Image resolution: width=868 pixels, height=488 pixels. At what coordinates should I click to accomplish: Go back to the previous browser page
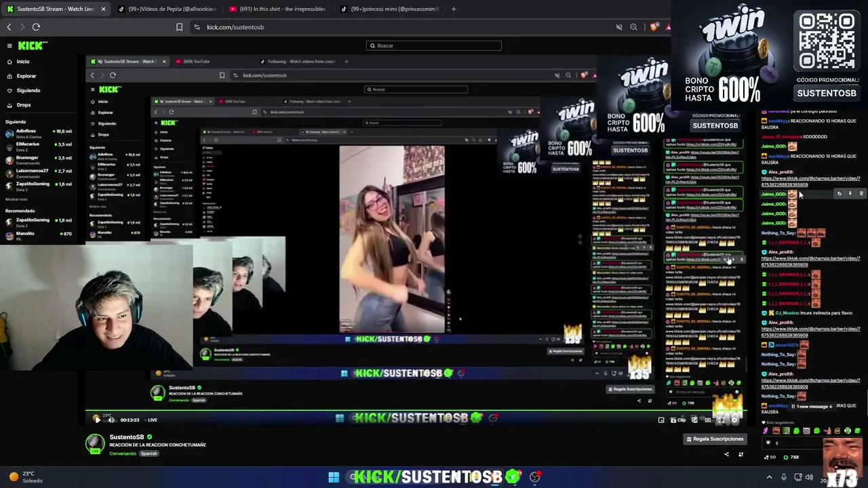click(x=9, y=27)
